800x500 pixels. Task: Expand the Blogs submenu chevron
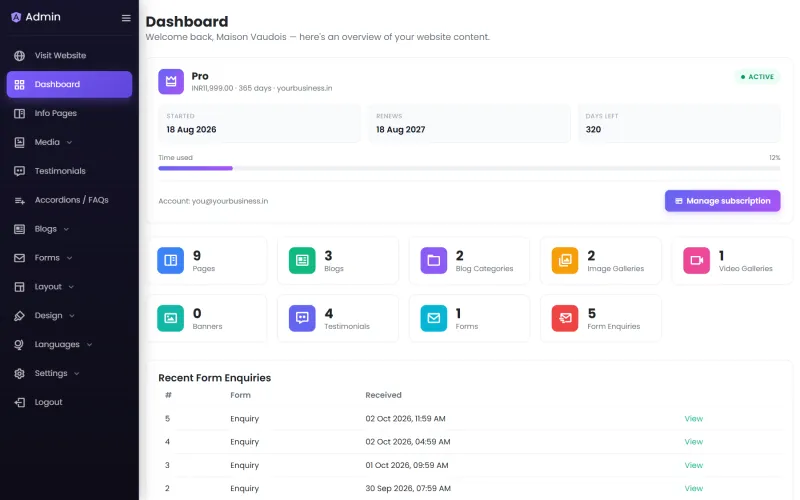pos(66,230)
